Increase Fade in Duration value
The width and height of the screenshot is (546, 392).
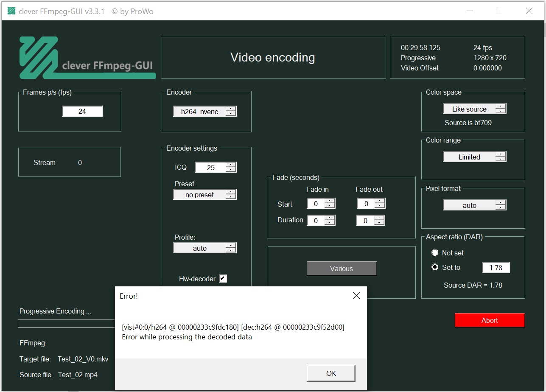pos(330,218)
